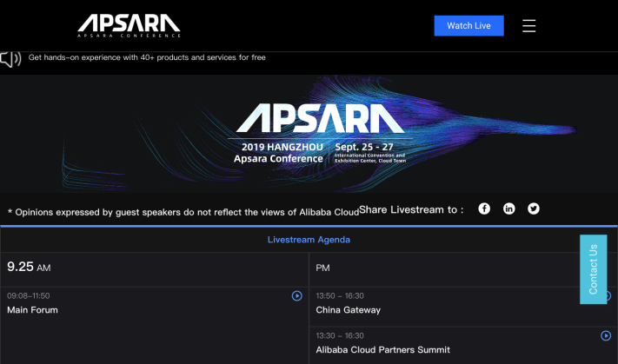Click the speaker announcement icon
This screenshot has width=618, height=364.
point(10,59)
